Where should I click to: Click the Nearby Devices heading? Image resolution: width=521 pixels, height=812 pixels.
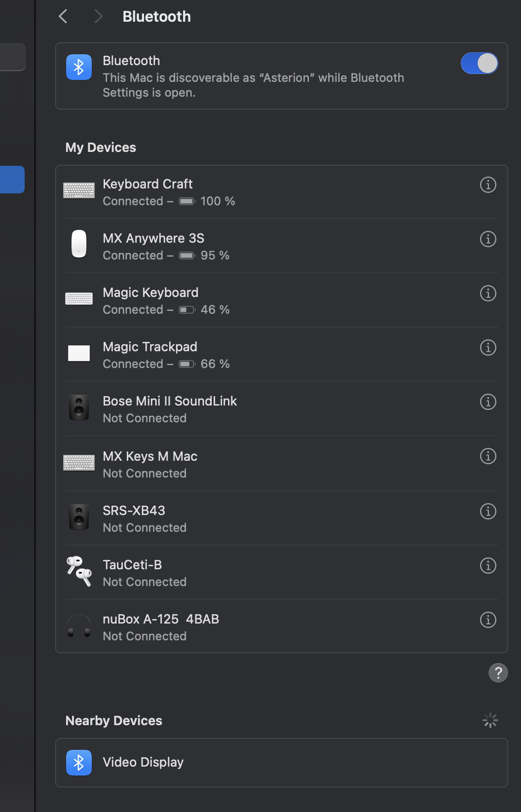coord(114,721)
